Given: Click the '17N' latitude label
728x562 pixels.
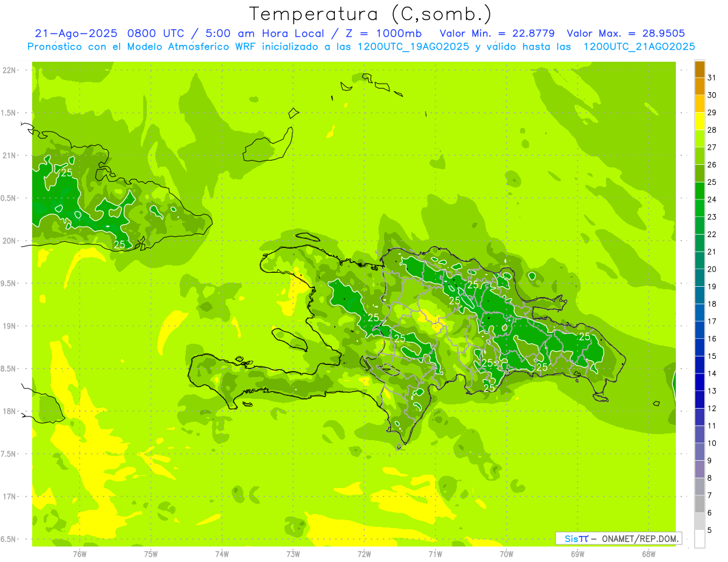Looking at the screenshot, I should [10, 497].
